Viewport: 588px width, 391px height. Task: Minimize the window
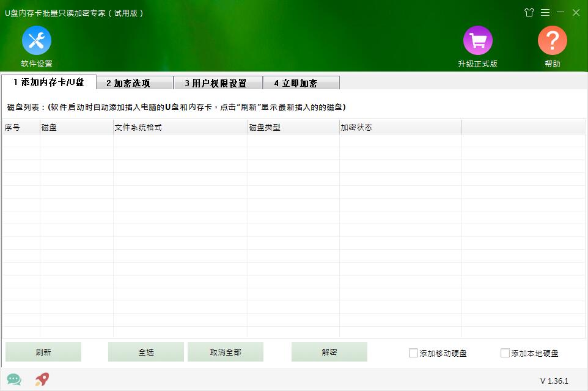pyautogui.click(x=560, y=12)
